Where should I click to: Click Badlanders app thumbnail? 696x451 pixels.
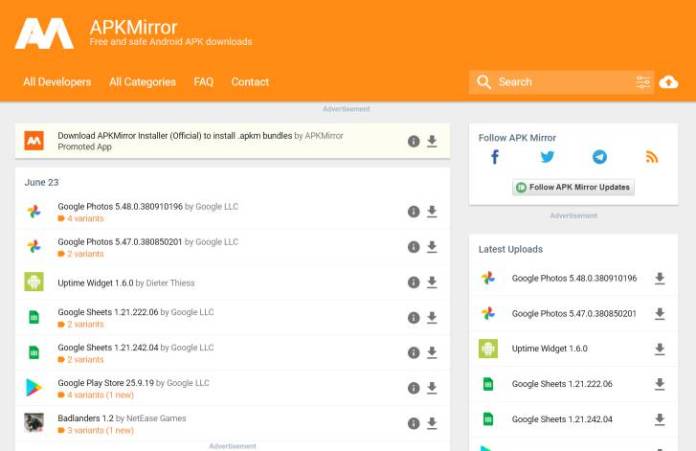click(x=34, y=423)
